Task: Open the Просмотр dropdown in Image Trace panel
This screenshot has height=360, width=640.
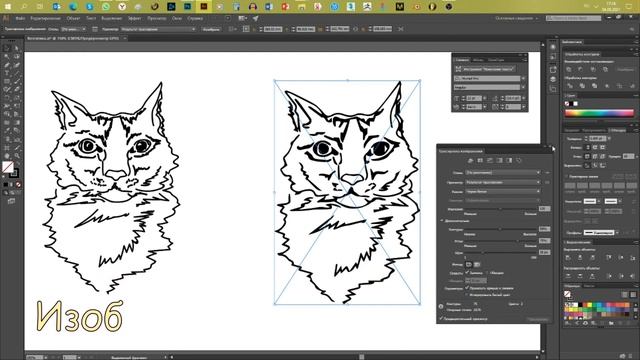Action: [503, 182]
